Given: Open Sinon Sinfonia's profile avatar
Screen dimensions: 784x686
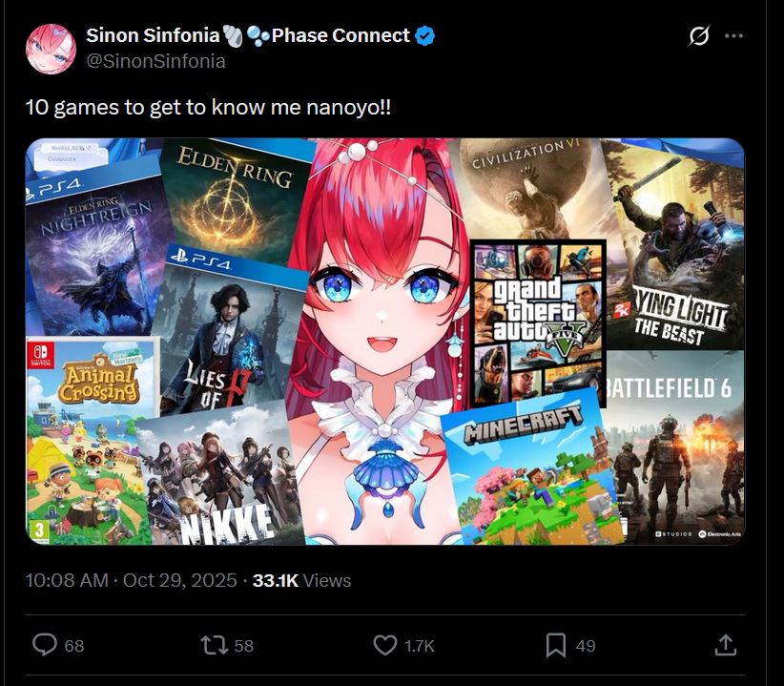Looking at the screenshot, I should point(51,49).
